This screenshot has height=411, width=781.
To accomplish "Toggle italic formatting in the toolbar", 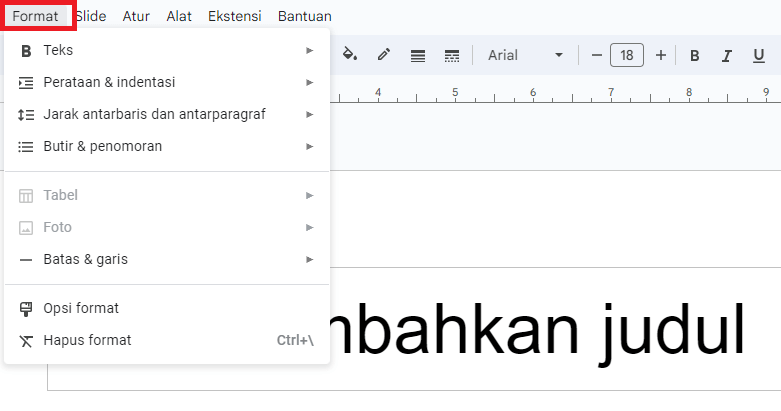I will (727, 55).
